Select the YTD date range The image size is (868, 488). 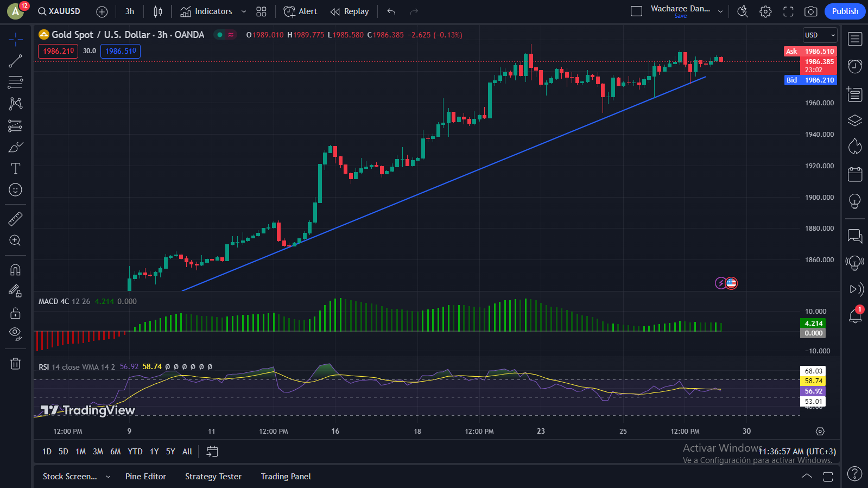135,452
